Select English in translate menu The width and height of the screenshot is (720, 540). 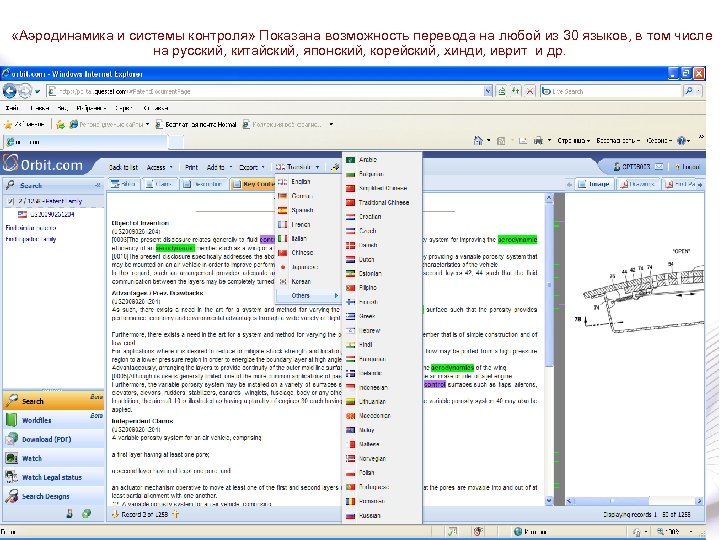tap(308, 181)
